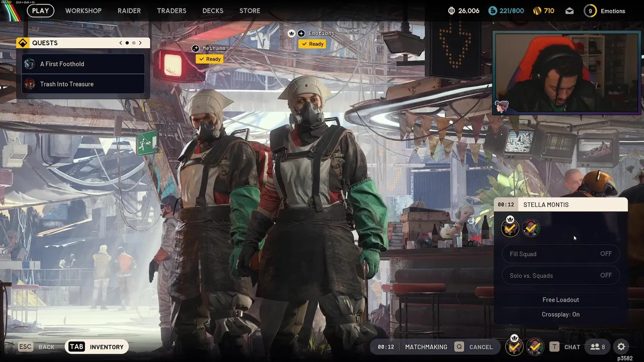
Task: Open the friends list showing 8
Action: [598, 347]
